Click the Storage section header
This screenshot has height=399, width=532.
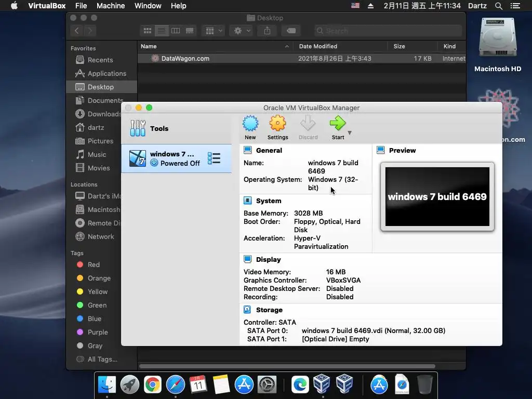coord(269,310)
